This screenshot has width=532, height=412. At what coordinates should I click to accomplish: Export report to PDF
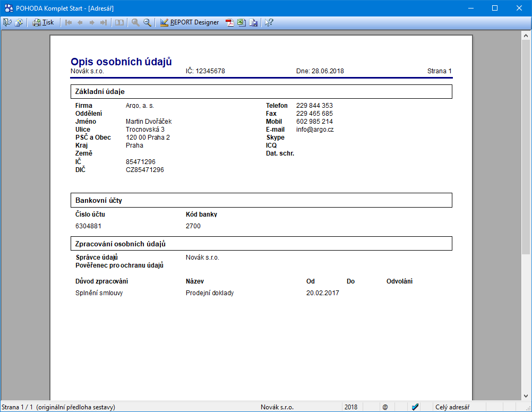230,22
